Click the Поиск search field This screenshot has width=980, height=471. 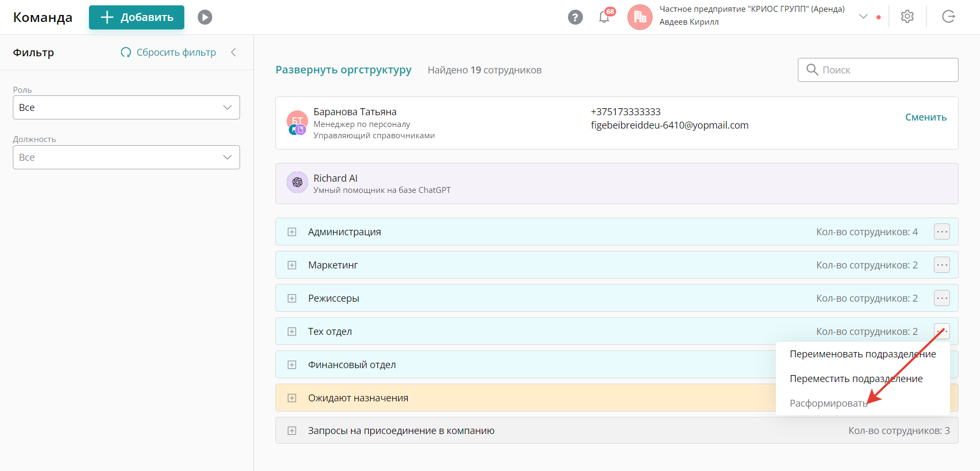(x=878, y=70)
